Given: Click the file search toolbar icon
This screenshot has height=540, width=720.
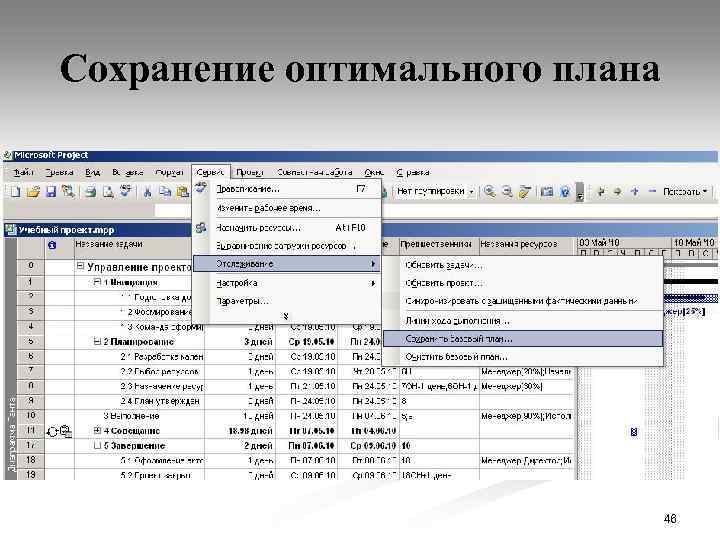Looking at the screenshot, I should point(68,191).
